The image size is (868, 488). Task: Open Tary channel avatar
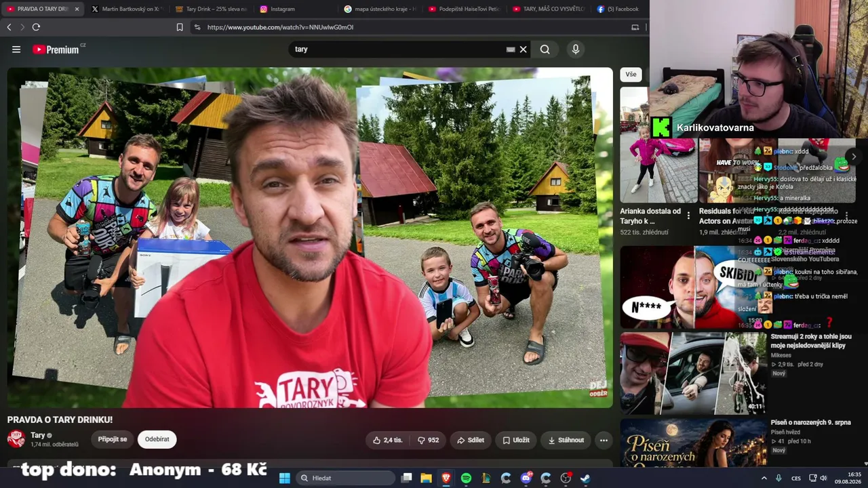click(16, 439)
